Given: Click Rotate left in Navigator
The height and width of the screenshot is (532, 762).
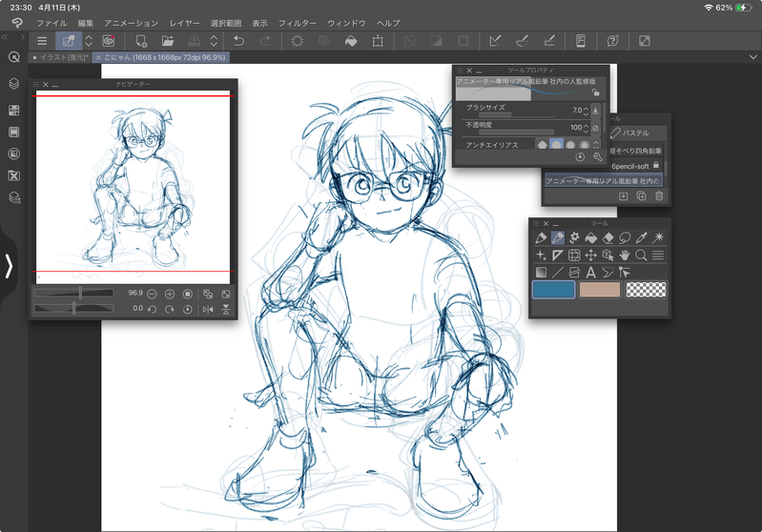Looking at the screenshot, I should tap(152, 309).
